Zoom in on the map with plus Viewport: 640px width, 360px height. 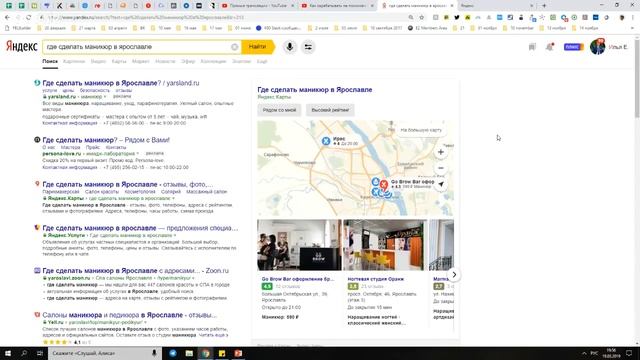pyautogui.click(x=440, y=152)
